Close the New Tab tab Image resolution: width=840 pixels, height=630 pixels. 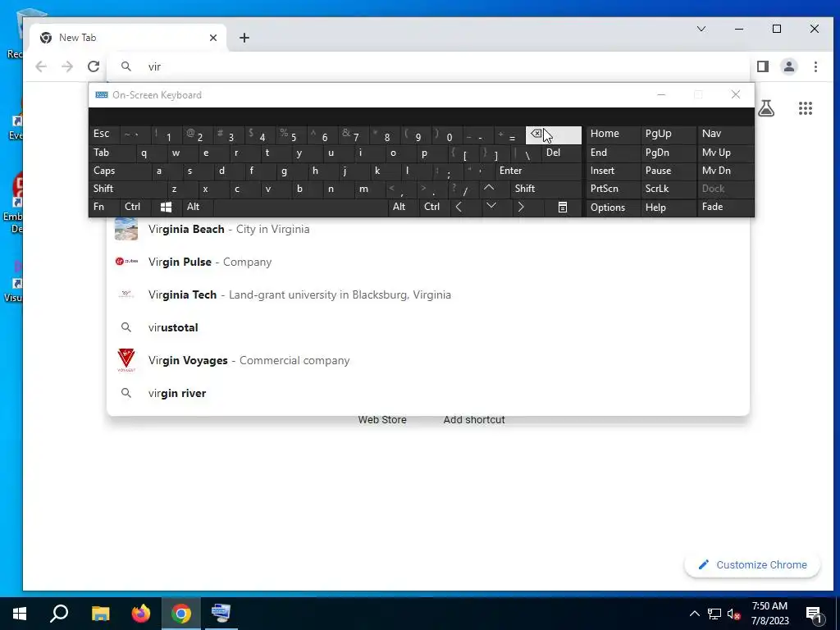(213, 38)
